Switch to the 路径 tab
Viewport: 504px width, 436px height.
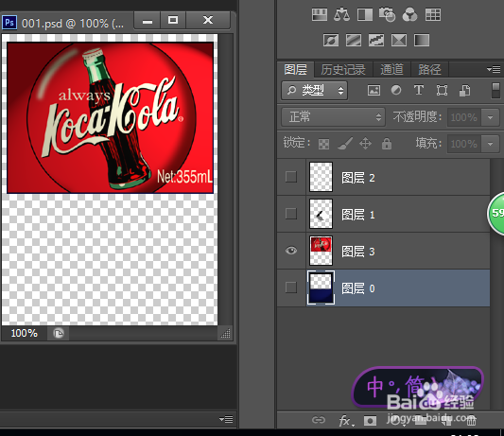tap(429, 69)
